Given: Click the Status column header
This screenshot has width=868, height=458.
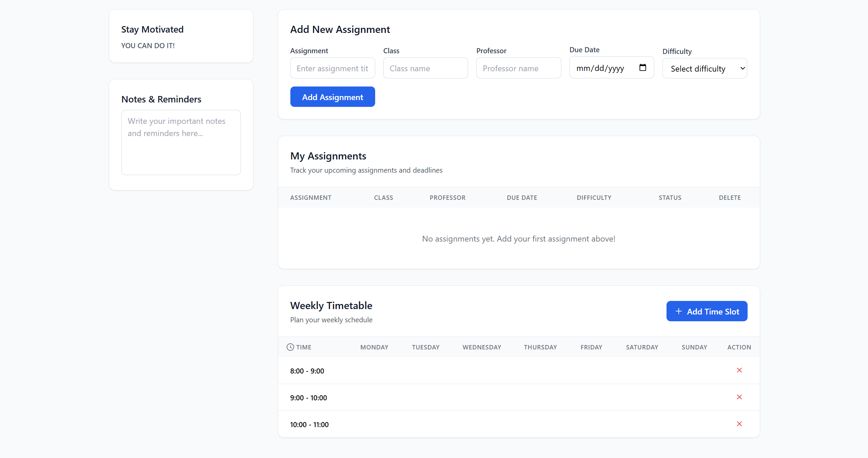Looking at the screenshot, I should [x=670, y=198].
